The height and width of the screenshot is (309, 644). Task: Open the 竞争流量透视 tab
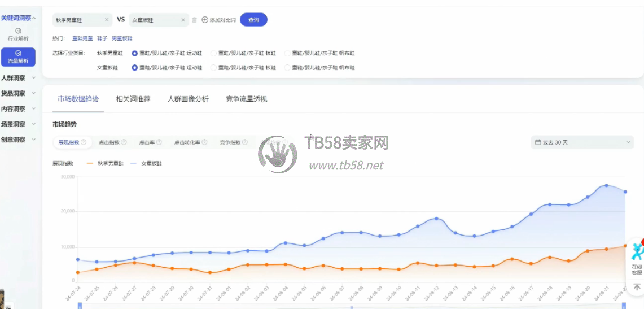pos(246,99)
